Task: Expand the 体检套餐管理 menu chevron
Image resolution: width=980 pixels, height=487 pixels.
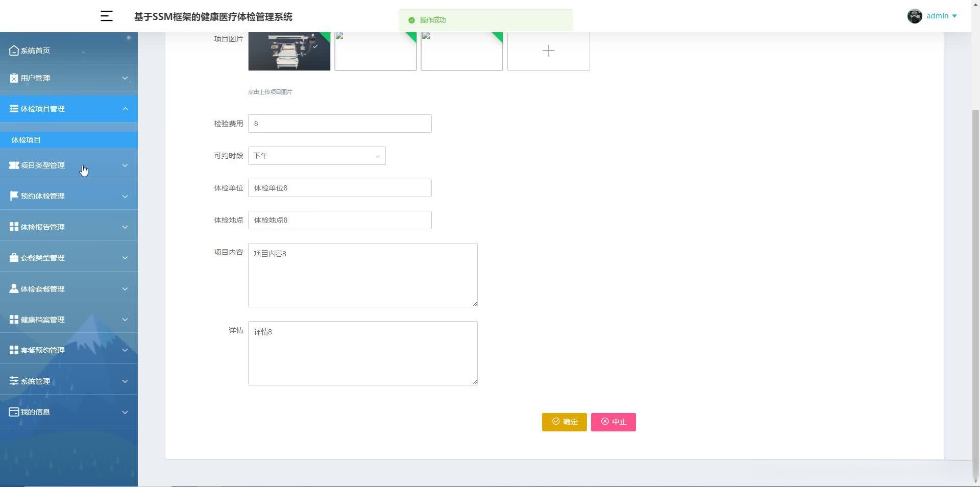Action: [x=125, y=289]
